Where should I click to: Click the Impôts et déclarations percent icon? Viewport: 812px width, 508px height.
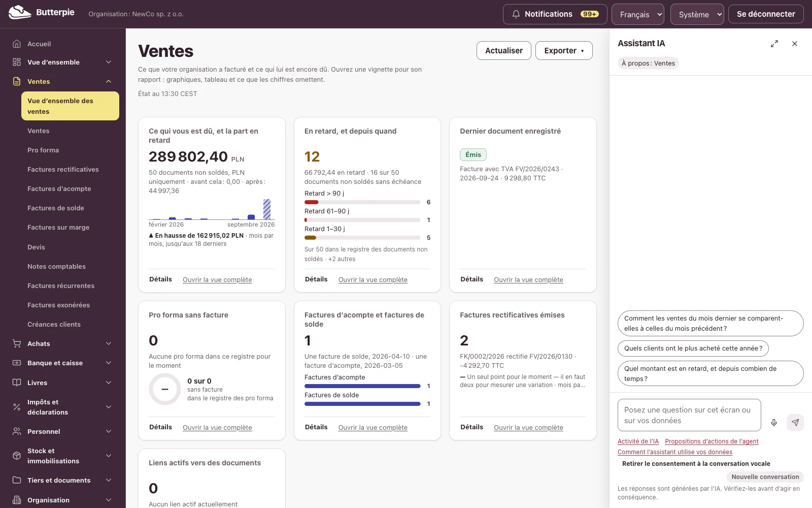click(x=17, y=407)
